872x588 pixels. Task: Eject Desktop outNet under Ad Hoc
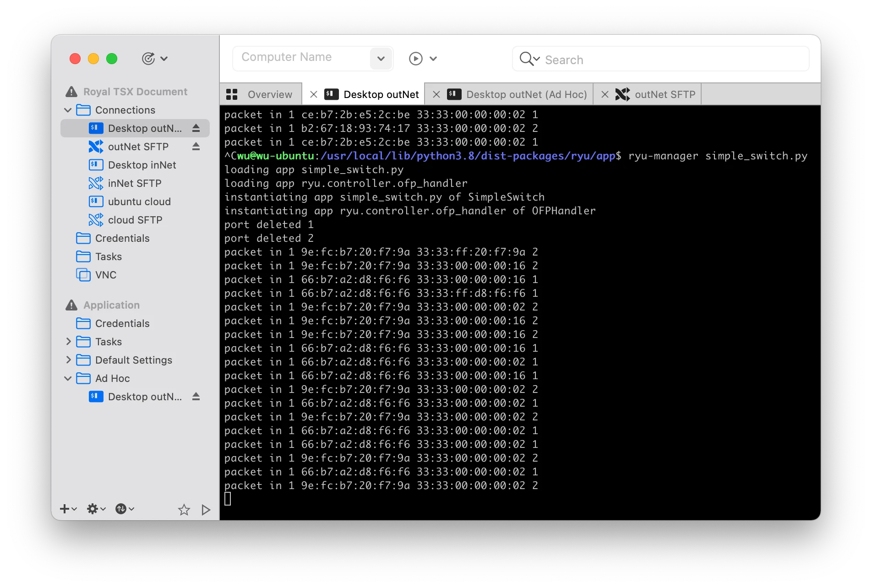pyautogui.click(x=197, y=397)
